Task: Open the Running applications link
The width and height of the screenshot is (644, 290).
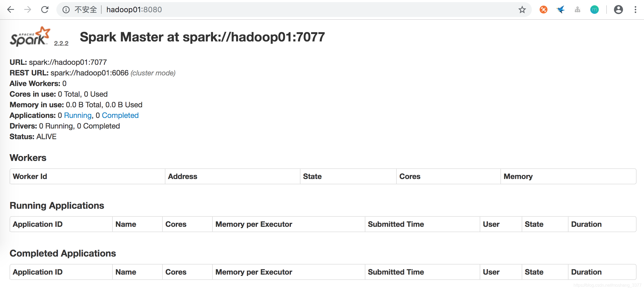Action: [x=78, y=115]
